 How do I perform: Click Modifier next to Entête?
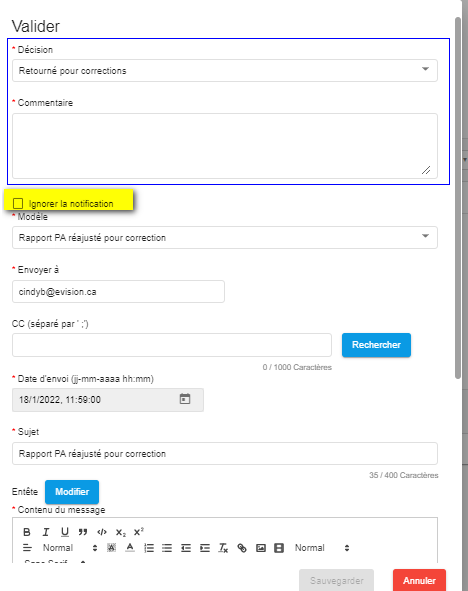(72, 492)
